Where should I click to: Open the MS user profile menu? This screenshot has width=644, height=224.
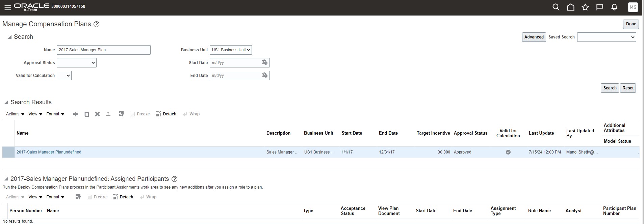click(633, 7)
